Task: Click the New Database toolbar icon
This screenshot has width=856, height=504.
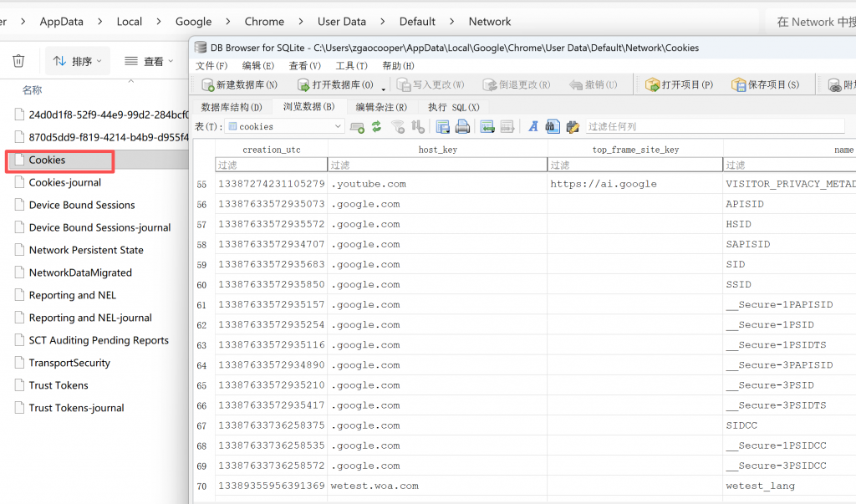Action: click(x=208, y=84)
